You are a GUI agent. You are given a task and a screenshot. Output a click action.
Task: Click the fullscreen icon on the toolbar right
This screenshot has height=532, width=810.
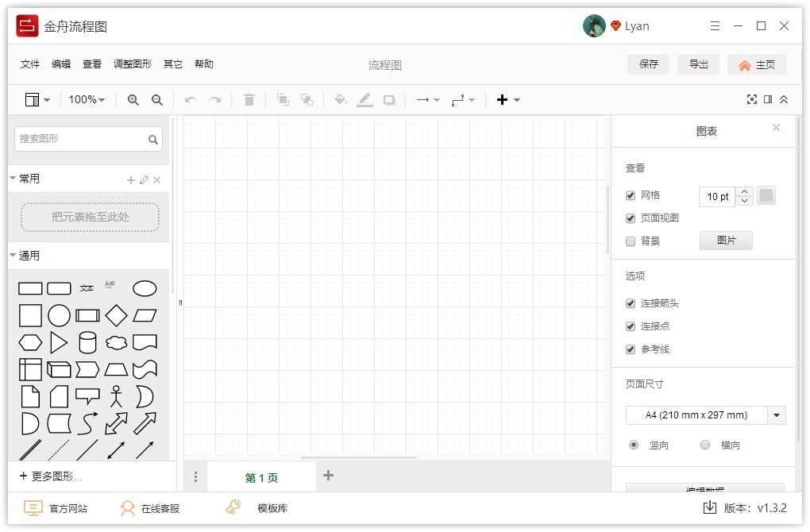point(752,99)
